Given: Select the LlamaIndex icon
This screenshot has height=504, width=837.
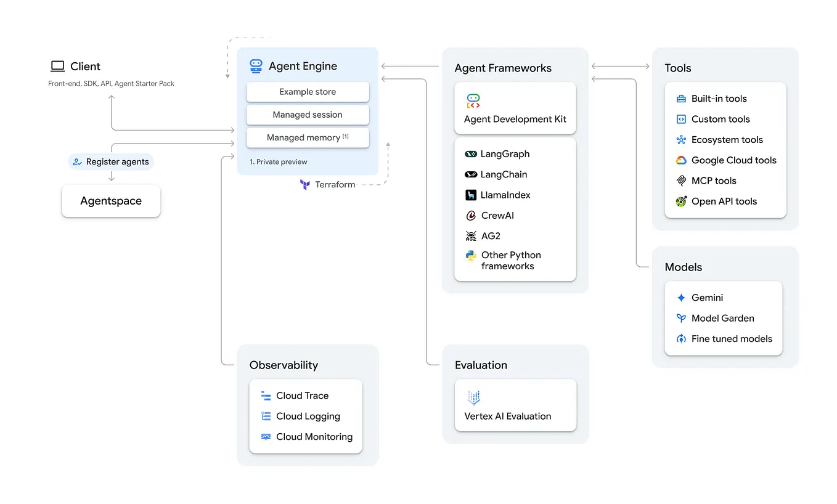Looking at the screenshot, I should pos(472,195).
